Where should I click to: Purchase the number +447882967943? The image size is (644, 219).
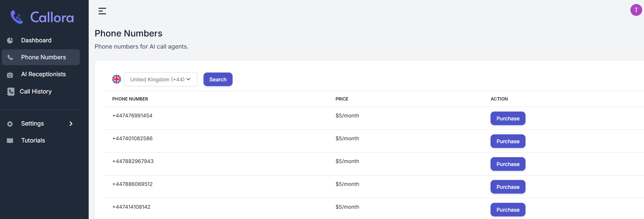(x=508, y=164)
